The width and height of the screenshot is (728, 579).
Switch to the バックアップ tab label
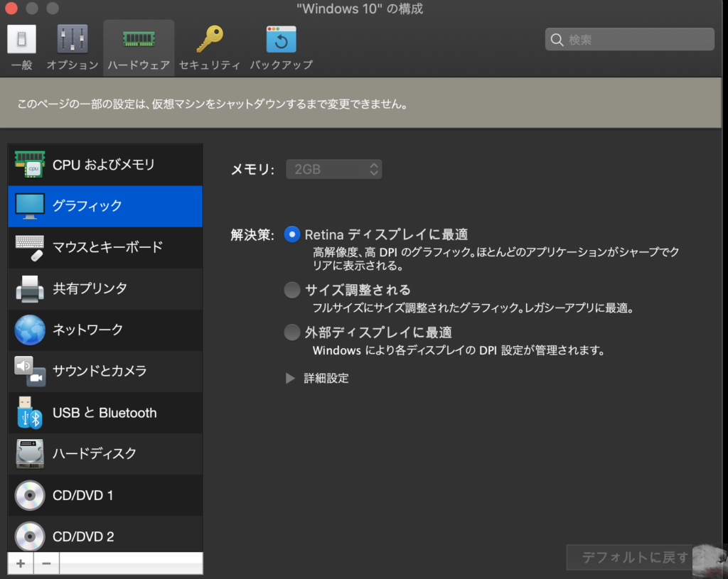click(x=282, y=65)
